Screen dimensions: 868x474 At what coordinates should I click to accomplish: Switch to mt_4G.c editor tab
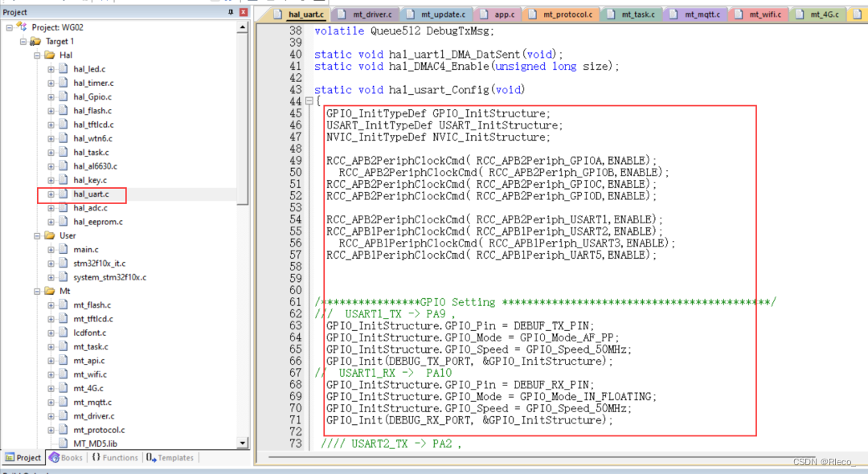pyautogui.click(x=818, y=14)
